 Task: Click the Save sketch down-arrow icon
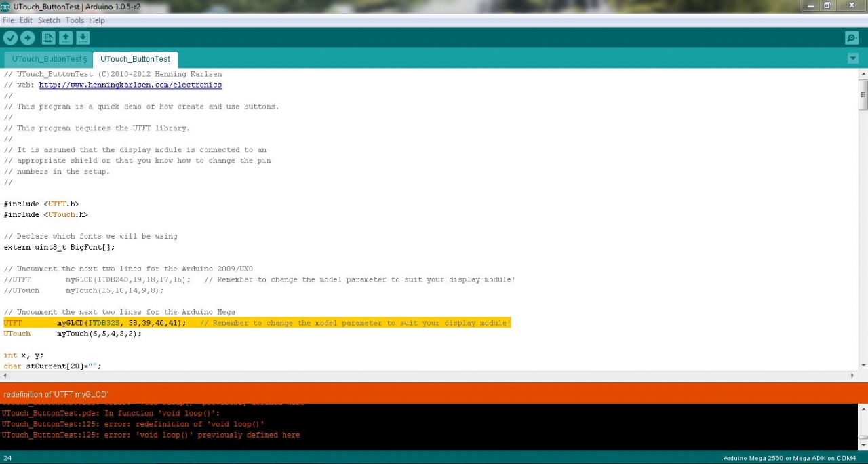pyautogui.click(x=83, y=38)
